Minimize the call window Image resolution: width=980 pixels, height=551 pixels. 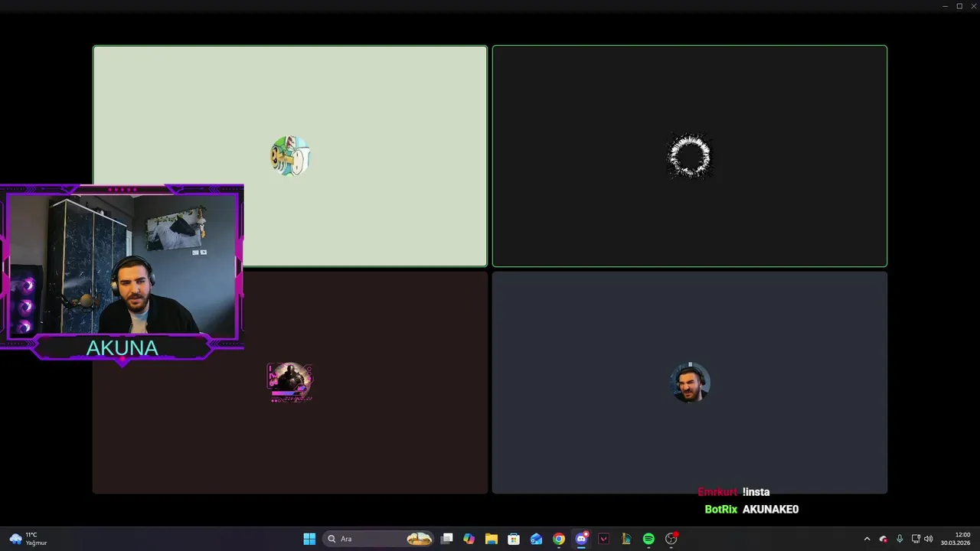pyautogui.click(x=946, y=6)
